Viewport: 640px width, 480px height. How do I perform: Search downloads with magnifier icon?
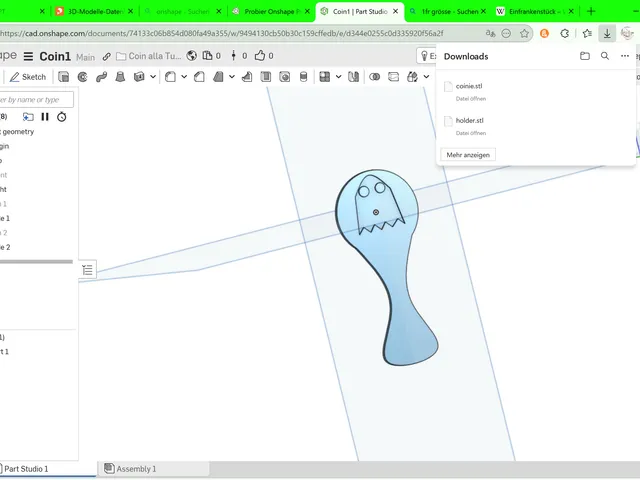point(605,56)
